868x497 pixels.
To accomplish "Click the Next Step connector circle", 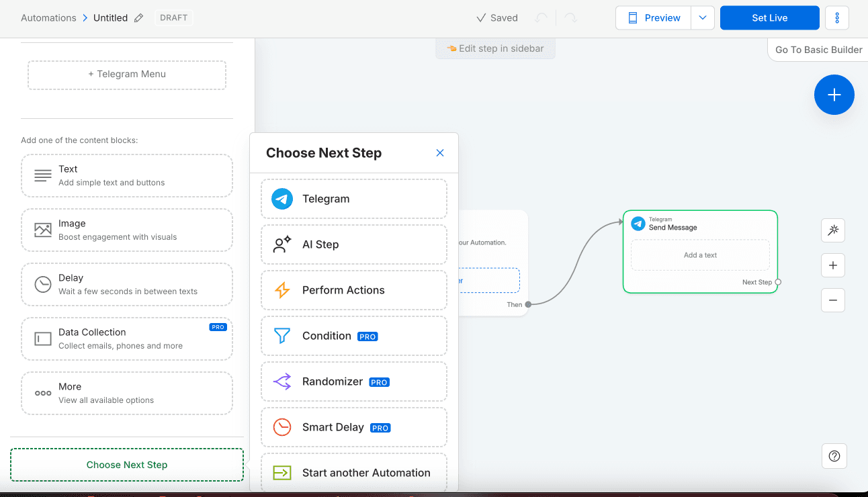I will point(778,282).
